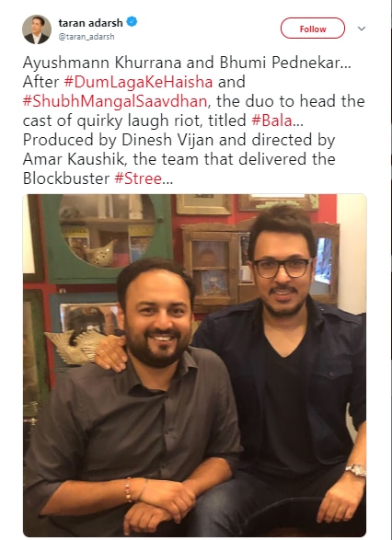Click the words Bhumi Pednekar in the tweet
The height and width of the screenshot is (540, 392).
(x=280, y=63)
